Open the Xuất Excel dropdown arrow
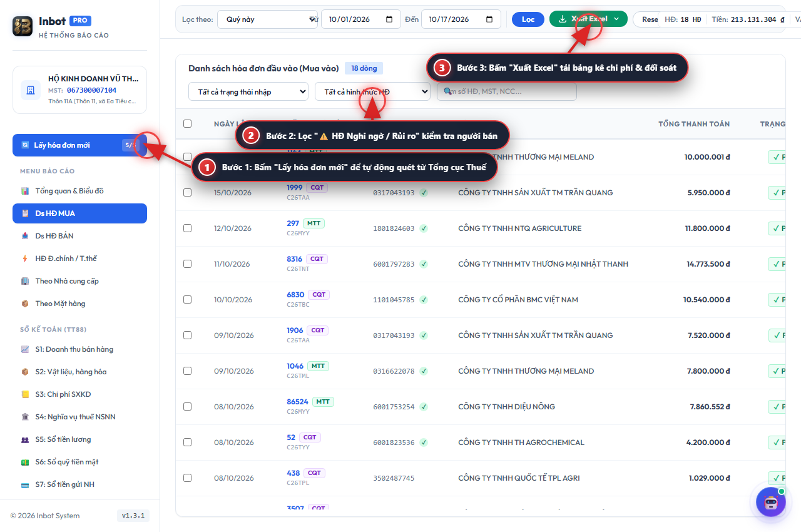The height and width of the screenshot is (532, 801). click(x=616, y=19)
